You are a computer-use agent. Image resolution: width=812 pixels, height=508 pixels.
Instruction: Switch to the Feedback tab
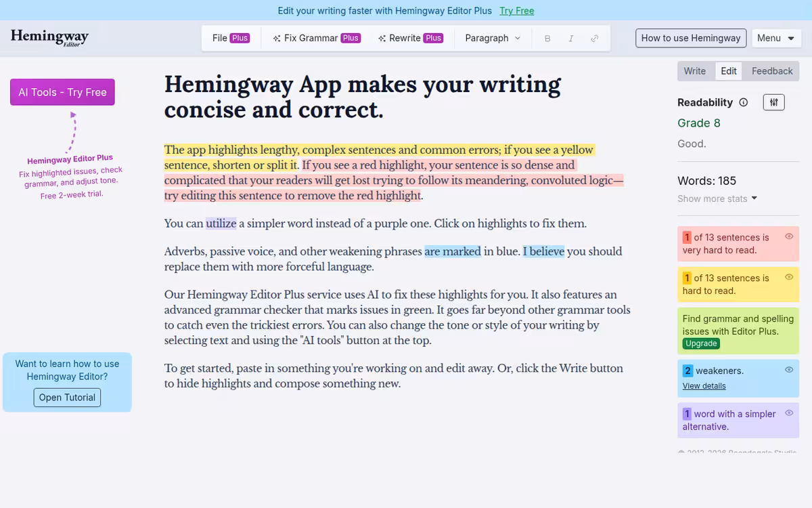coord(772,71)
